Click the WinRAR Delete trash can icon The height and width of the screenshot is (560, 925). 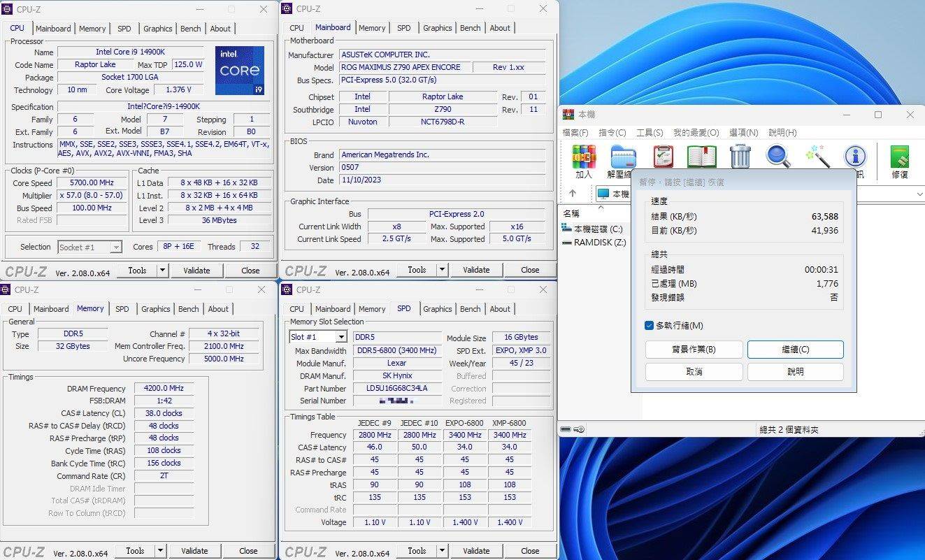click(740, 157)
